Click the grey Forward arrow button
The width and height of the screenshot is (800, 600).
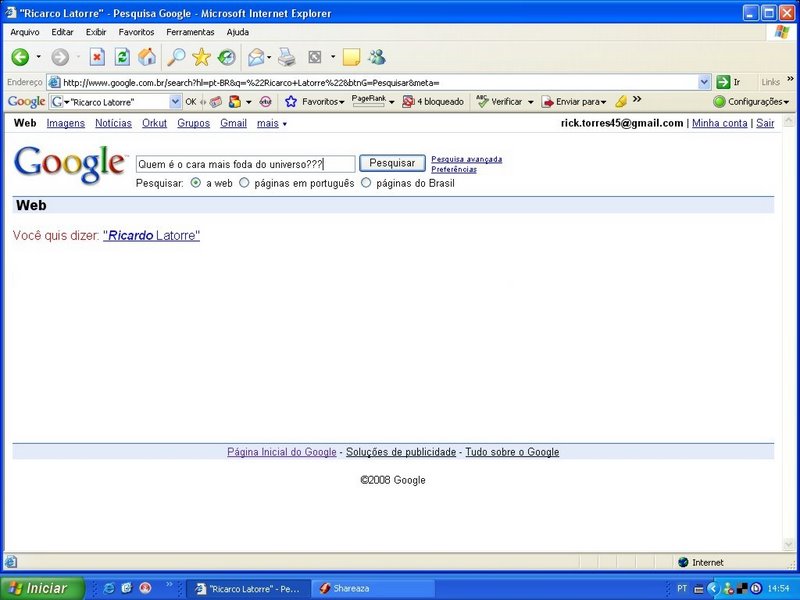60,57
